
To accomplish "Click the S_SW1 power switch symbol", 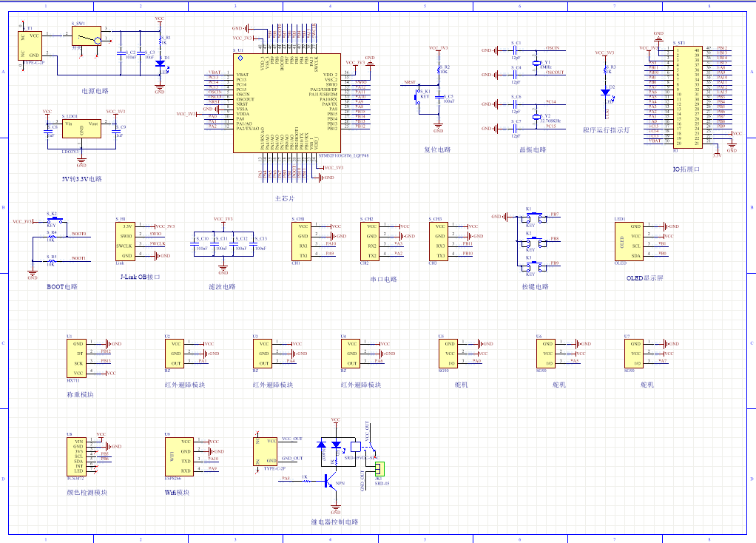I will coord(87,36).
